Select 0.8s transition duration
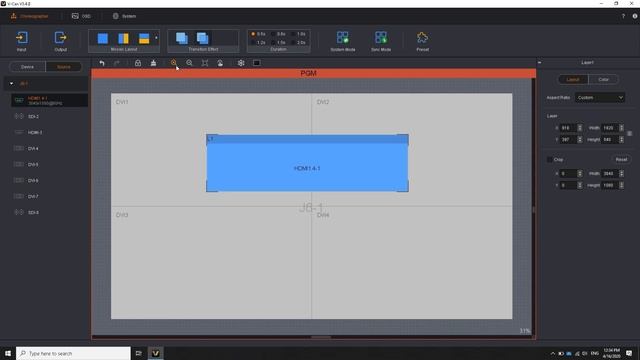The image size is (640, 360). click(279, 34)
